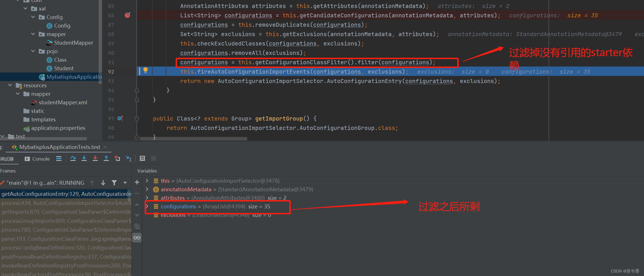The image size is (644, 276).
Task: Collapse the pojo folder in project tree
Action: point(33,51)
